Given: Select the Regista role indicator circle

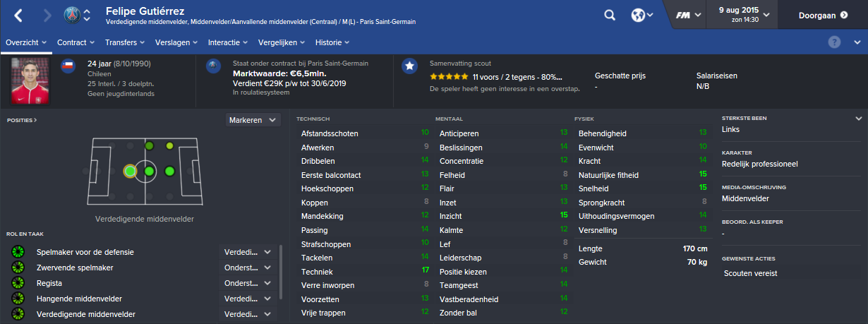Looking at the screenshot, I should click(18, 282).
